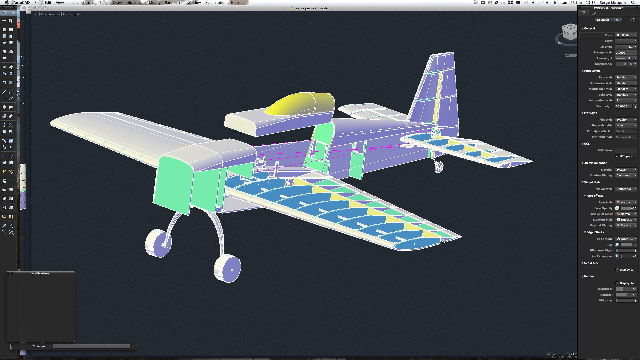Open the Apple menu
Screen dimensions: 640x360
[x=7, y=2]
